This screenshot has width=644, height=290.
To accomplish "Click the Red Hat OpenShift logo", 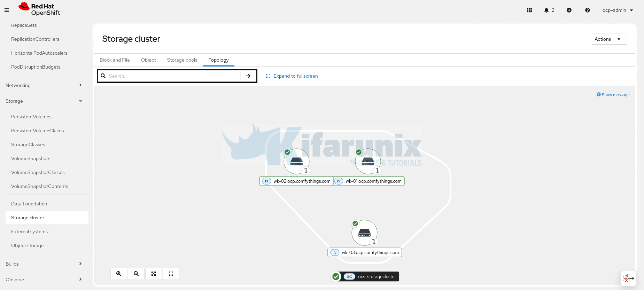I will (39, 9).
